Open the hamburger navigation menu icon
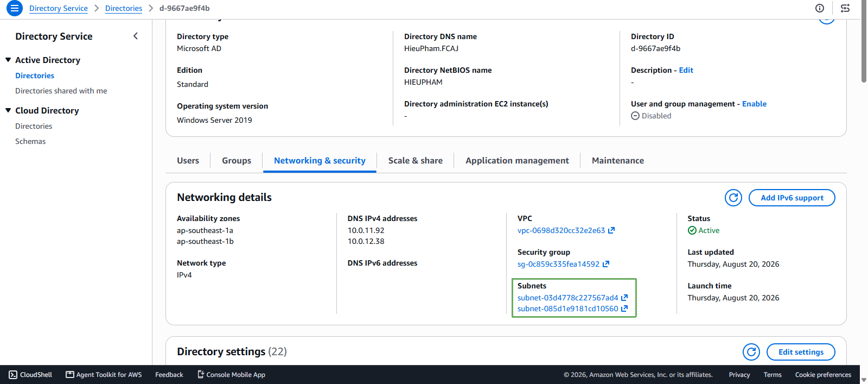This screenshot has width=868, height=384. coord(15,8)
